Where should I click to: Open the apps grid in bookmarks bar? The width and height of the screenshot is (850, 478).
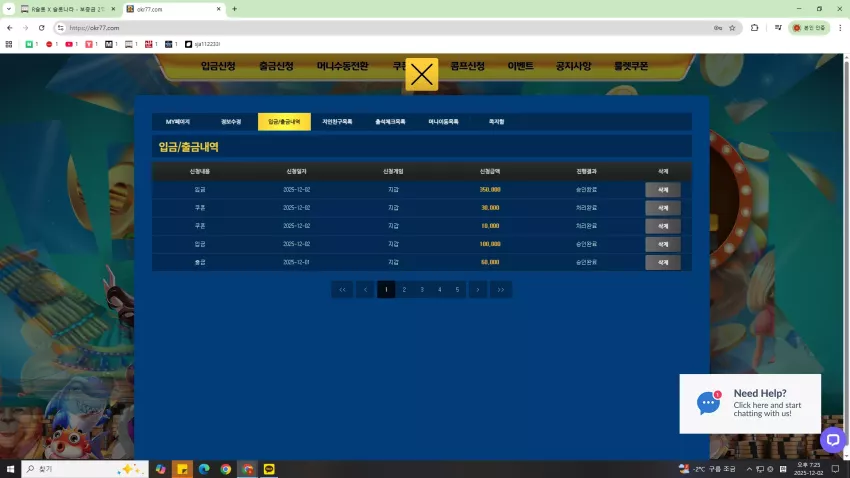pyautogui.click(x=9, y=44)
